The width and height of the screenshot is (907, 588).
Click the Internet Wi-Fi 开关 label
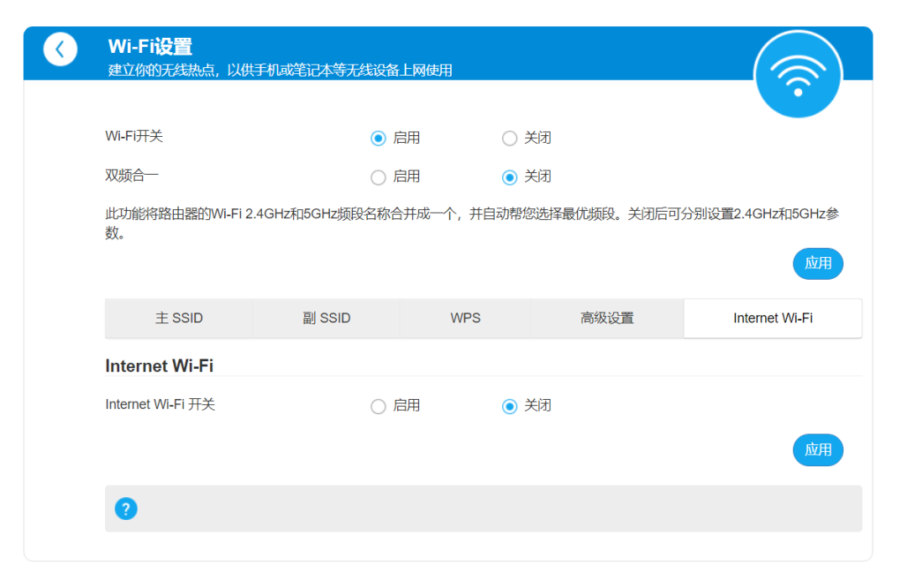point(160,405)
